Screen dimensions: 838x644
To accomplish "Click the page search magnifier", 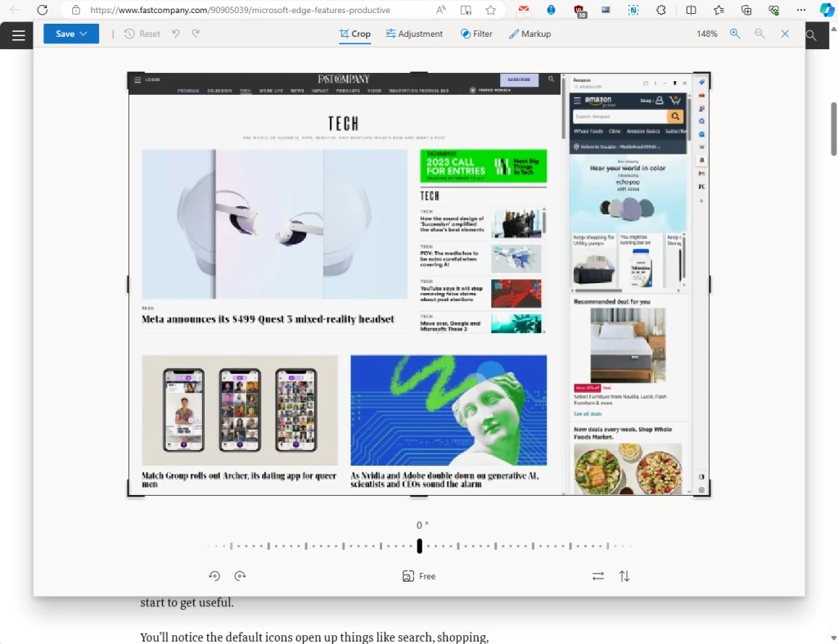I will coord(811,35).
